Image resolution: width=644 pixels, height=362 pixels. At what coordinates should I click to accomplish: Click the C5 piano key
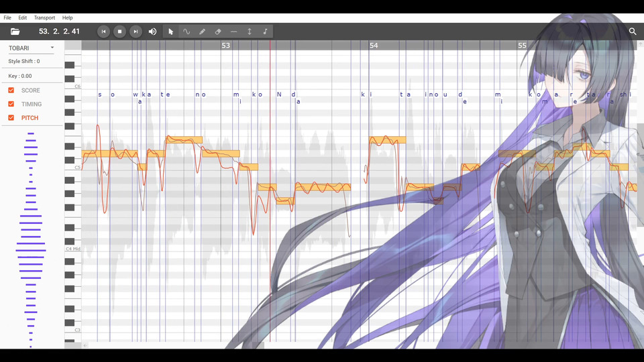72,167
